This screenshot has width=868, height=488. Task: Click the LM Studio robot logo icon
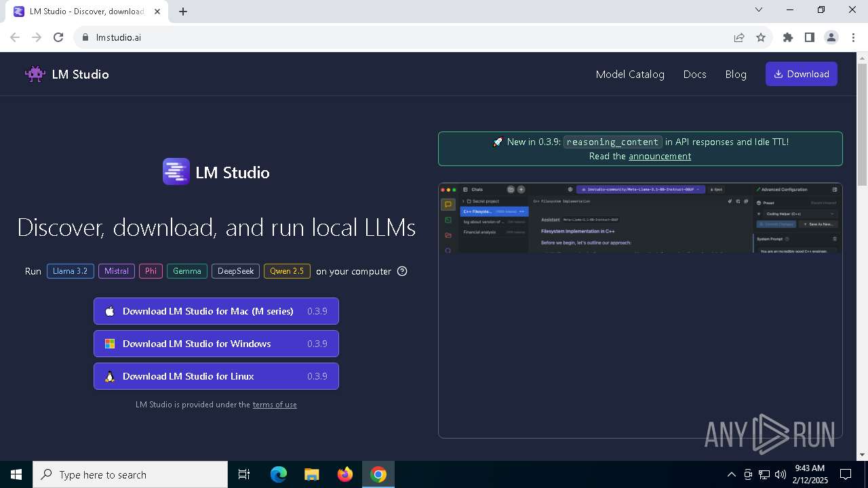click(x=35, y=74)
